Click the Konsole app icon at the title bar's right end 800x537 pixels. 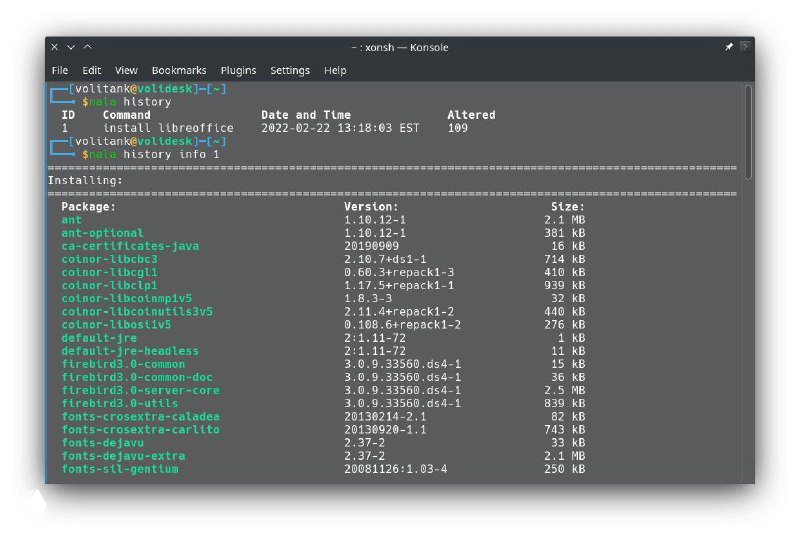745,47
